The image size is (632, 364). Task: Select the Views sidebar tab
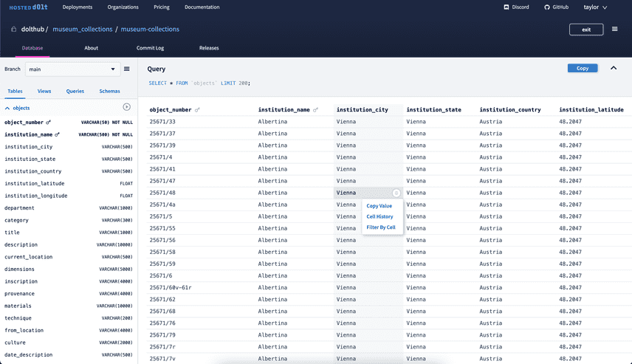tap(44, 91)
